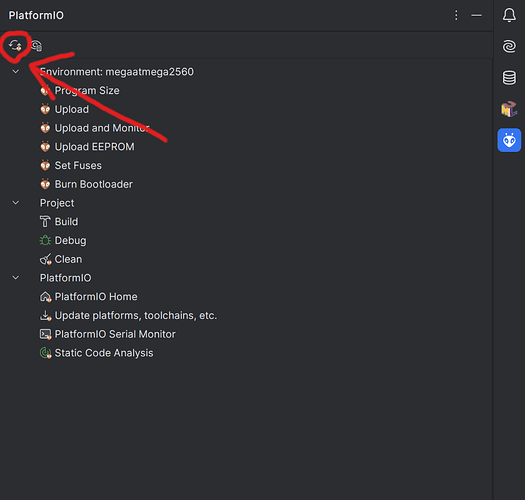Launch PlatformIO Serial Monitor
The image size is (525, 500).
pos(115,334)
